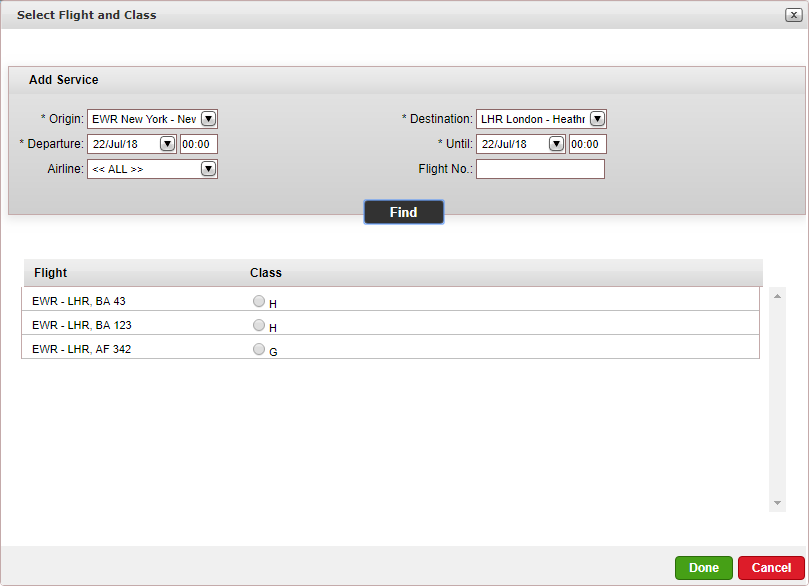
Task: Open the Destination airport dropdown
Action: click(x=597, y=119)
